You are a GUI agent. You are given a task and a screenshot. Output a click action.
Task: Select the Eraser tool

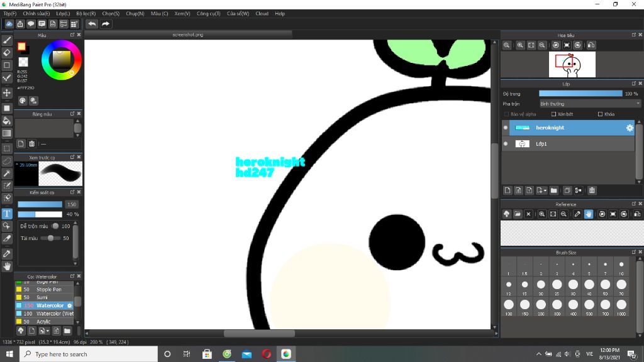[6, 53]
